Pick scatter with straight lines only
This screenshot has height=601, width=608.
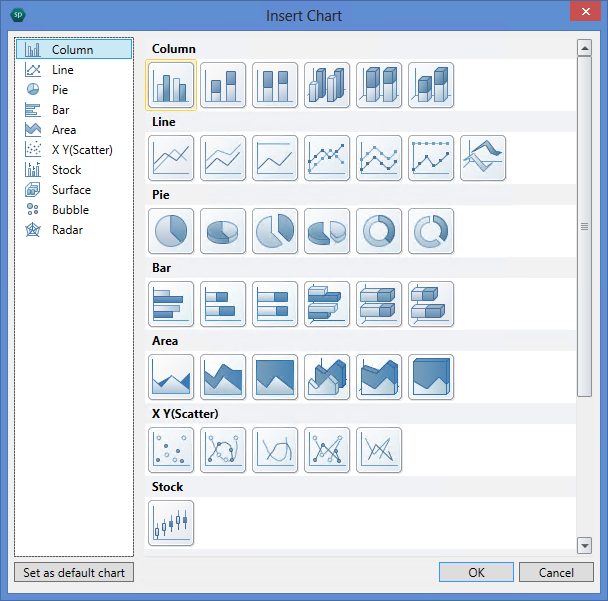(x=379, y=450)
